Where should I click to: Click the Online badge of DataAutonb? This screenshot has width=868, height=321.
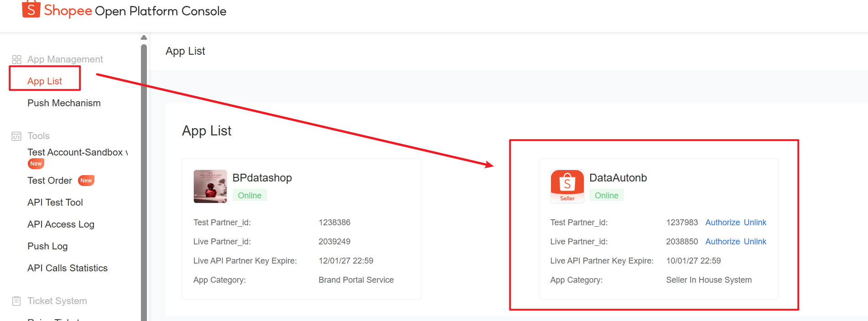607,195
